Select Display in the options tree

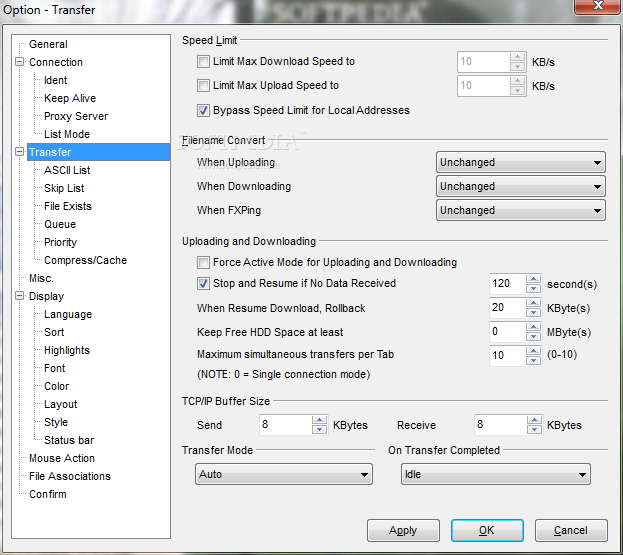[x=46, y=296]
